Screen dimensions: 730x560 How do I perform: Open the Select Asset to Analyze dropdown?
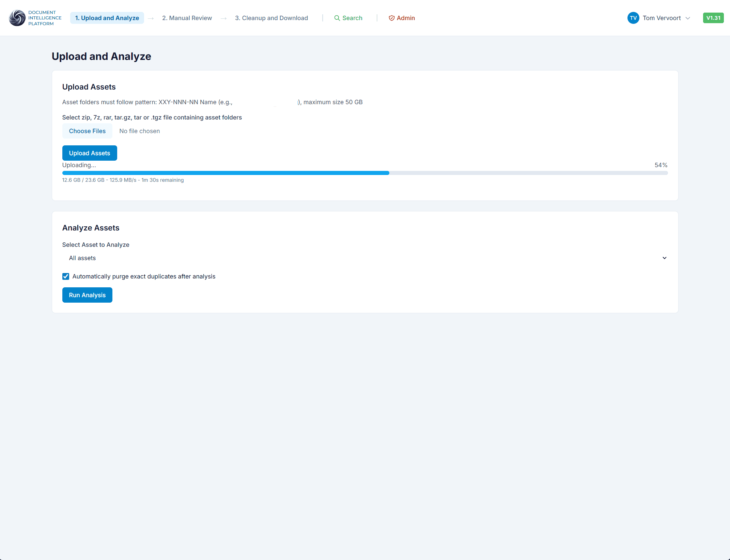[x=364, y=258]
